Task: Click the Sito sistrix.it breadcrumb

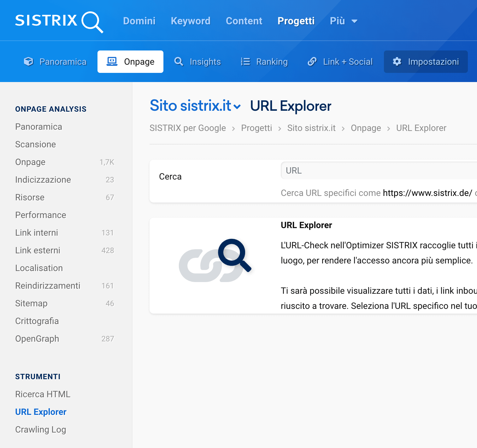Action: point(311,128)
